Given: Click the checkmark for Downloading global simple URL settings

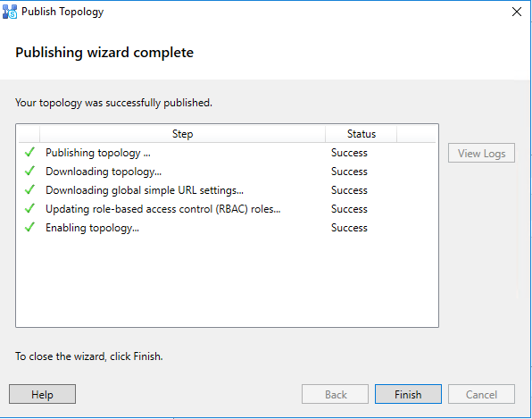Looking at the screenshot, I should click(x=29, y=189).
